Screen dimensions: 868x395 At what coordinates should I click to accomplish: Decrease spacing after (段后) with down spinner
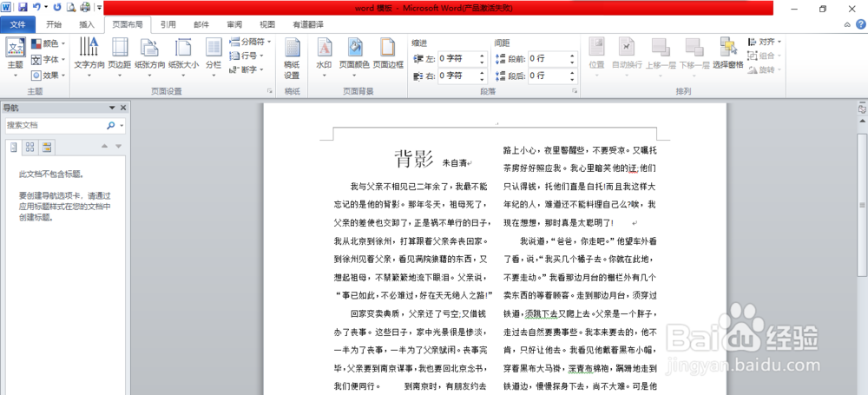point(572,79)
